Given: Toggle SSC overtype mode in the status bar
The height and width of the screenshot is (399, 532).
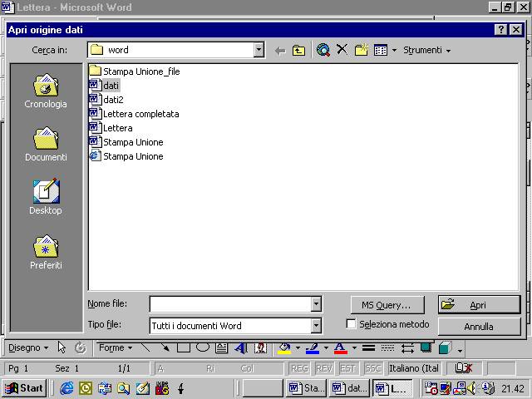Looking at the screenshot, I should tap(372, 368).
